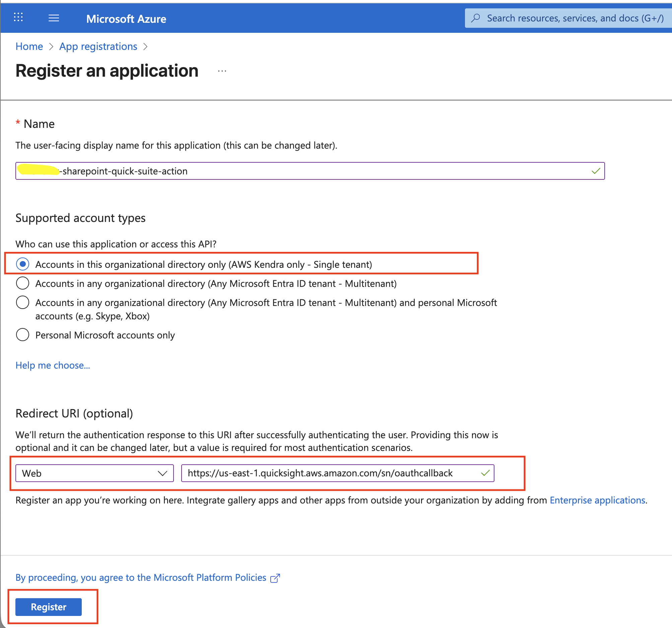Click the green checkmark in the Name field
Screen dimensions: 672x628
click(595, 171)
